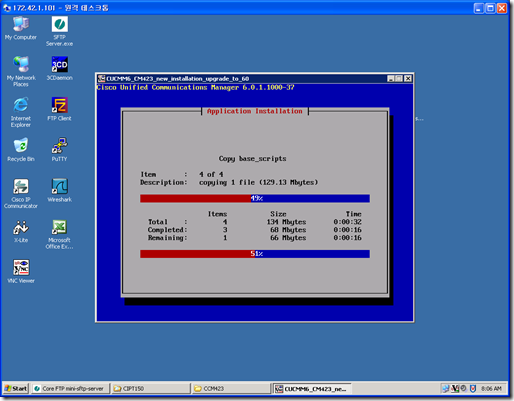Click 'copying 1 file (129.13 Mbytes)' description
This screenshot has width=514, height=401.
pos(258,182)
